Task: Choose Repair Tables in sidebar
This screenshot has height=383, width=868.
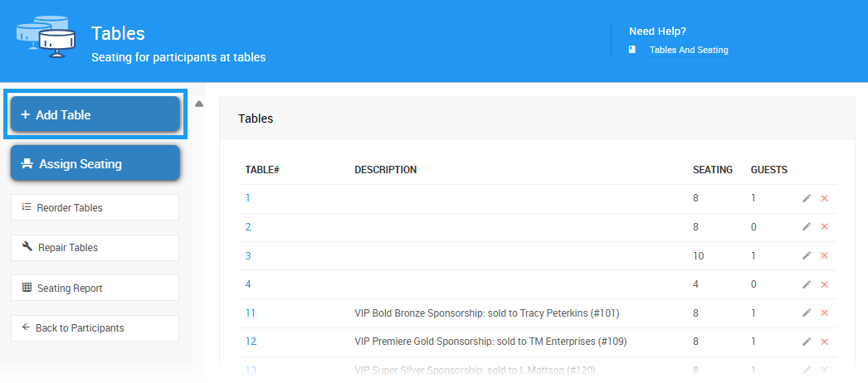Action: [x=95, y=247]
